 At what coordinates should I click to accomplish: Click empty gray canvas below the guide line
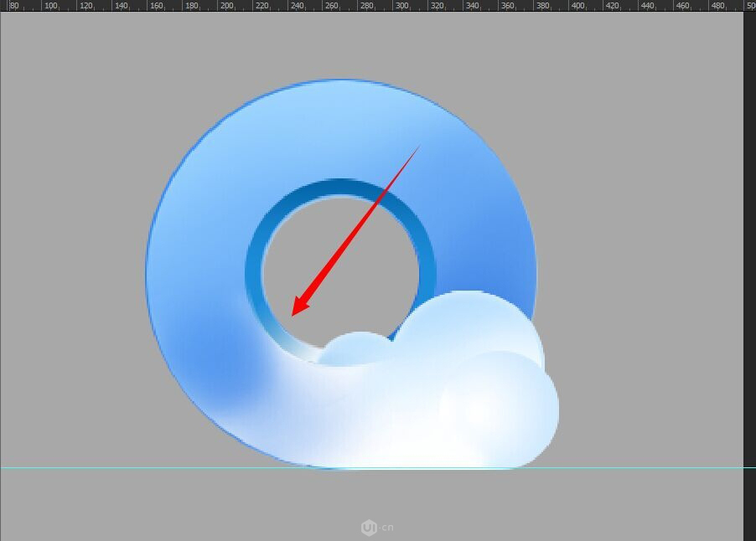pyautogui.click(x=168, y=502)
